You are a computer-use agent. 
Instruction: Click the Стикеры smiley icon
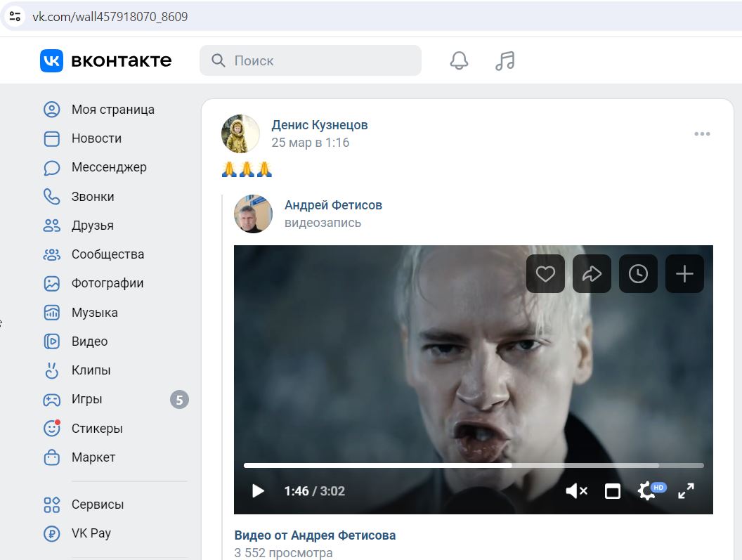coord(51,429)
